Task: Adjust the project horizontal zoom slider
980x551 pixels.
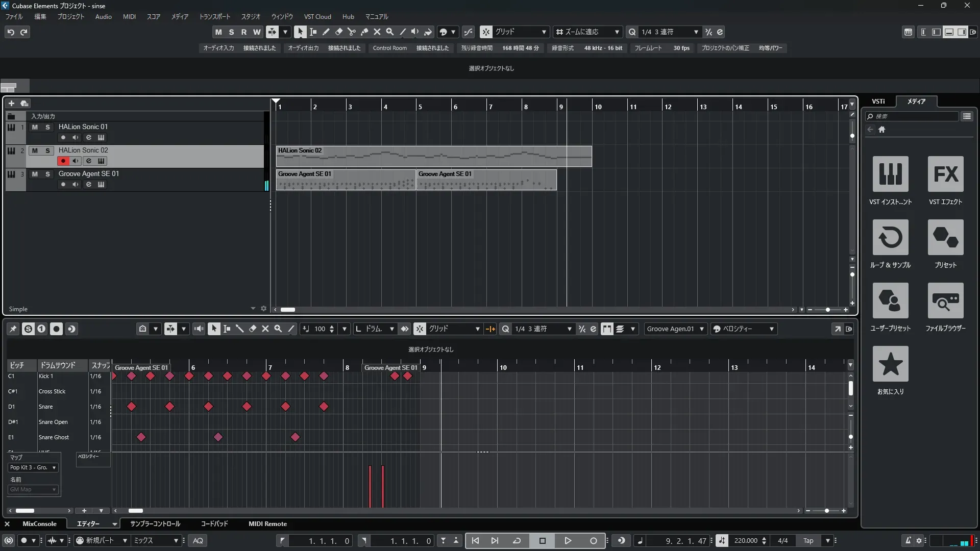Action: pyautogui.click(x=827, y=310)
